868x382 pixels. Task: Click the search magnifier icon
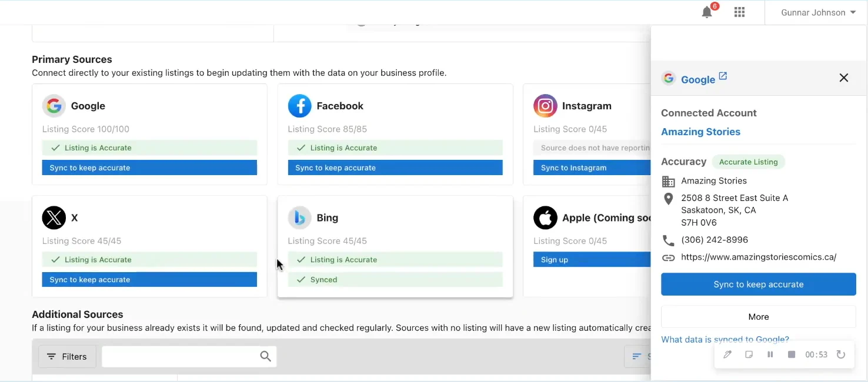pyautogui.click(x=266, y=356)
